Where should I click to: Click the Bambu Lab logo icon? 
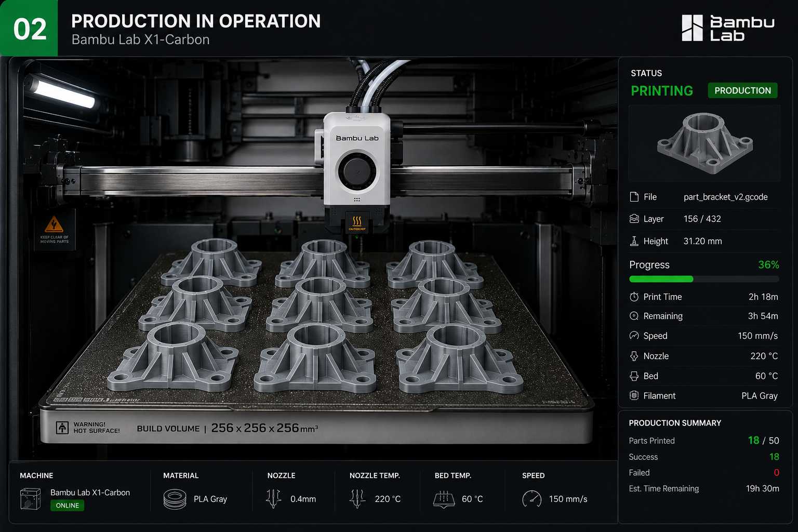(692, 28)
